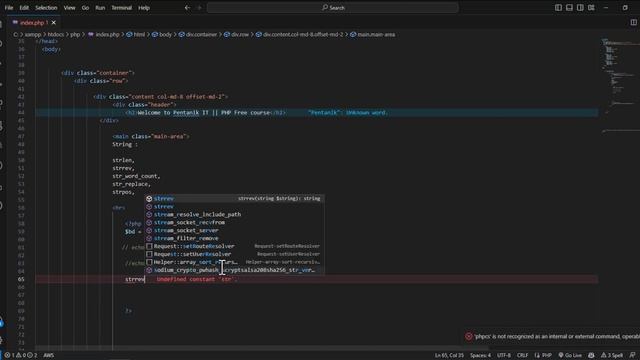Pick the sodium_crypto_pwhash suggestion
Screen dimensions: 640x360
click(235, 270)
